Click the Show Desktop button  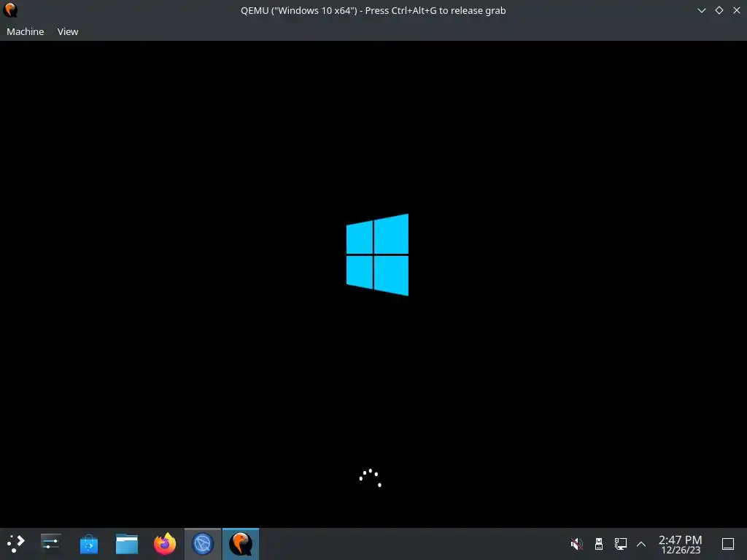(728, 544)
